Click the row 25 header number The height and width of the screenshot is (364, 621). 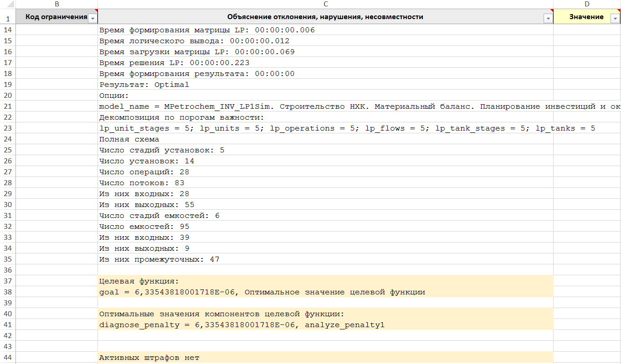point(8,150)
